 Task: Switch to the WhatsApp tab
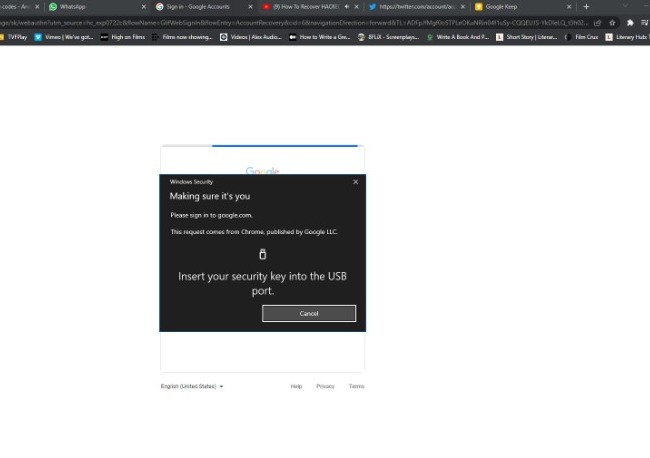click(x=96, y=7)
